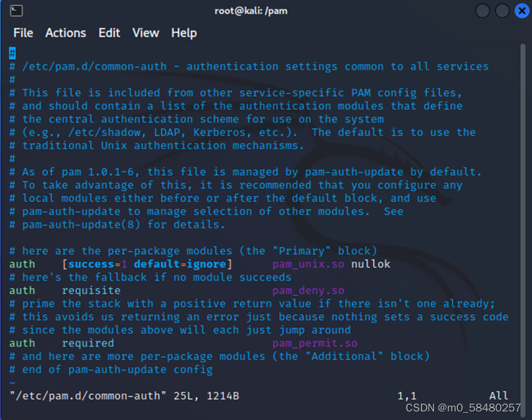Open the View menu

(145, 33)
